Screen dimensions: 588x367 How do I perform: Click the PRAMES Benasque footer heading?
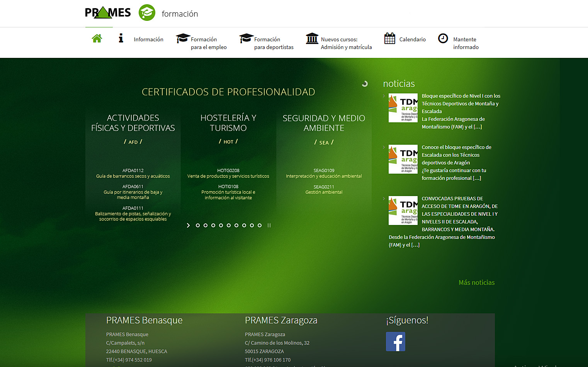click(144, 320)
